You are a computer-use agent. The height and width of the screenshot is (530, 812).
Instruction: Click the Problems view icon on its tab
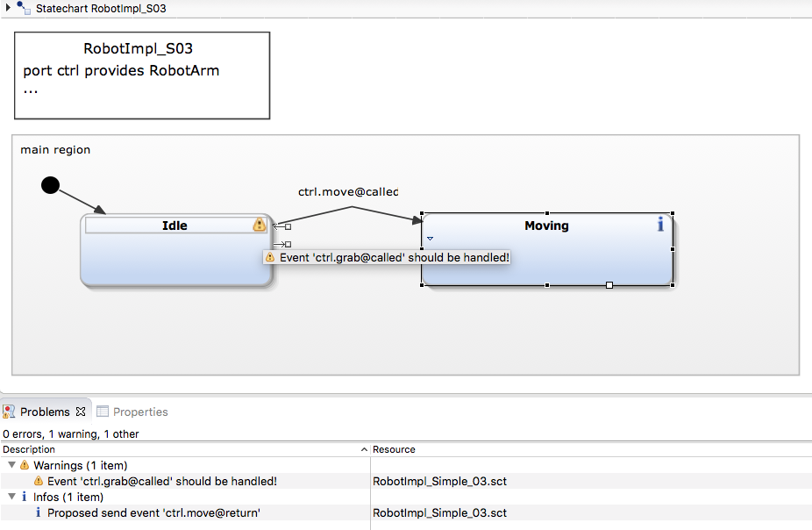pos(8,411)
